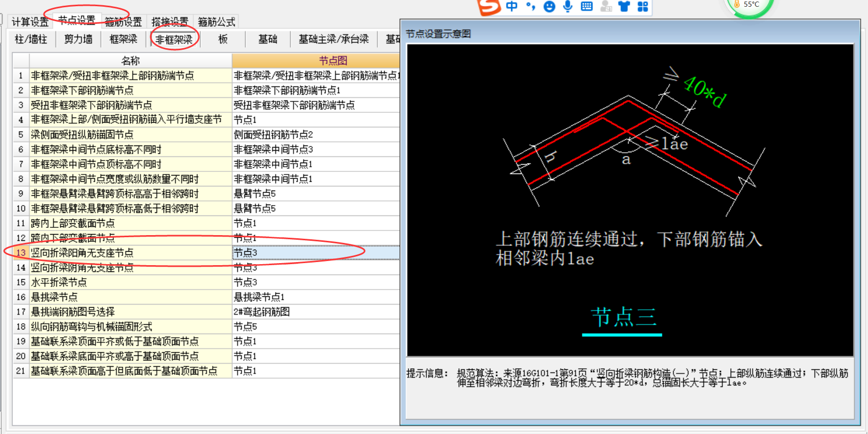Select row 基础联系梁底面平齐或高于基础顶面节点
The width and height of the screenshot is (868, 434).
131,356
